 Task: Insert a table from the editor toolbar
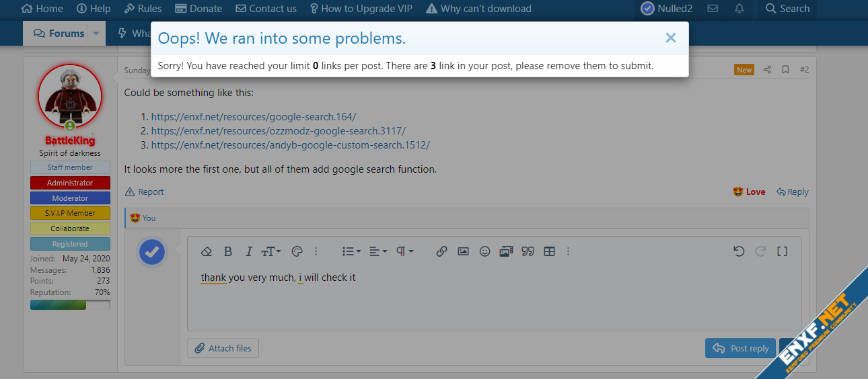(x=549, y=251)
